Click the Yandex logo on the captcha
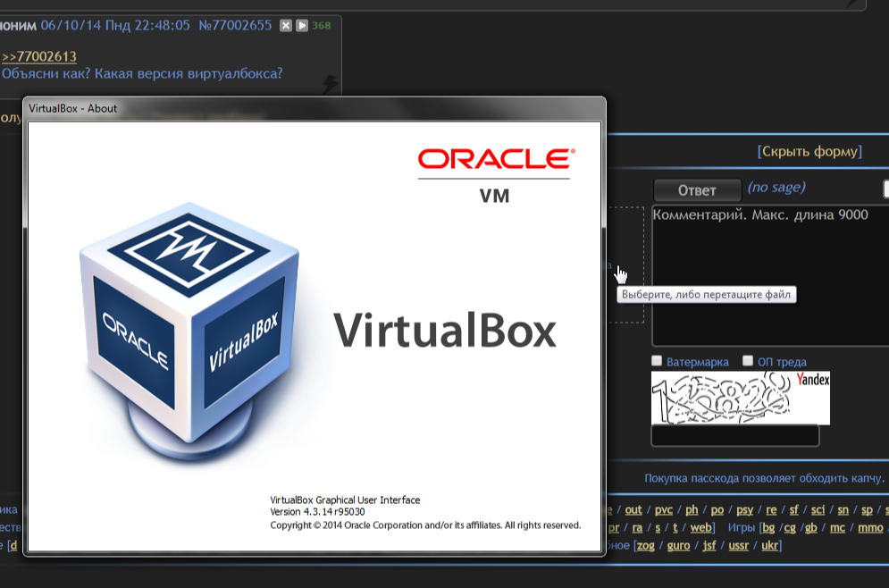This screenshot has height=588, width=889. click(x=813, y=380)
